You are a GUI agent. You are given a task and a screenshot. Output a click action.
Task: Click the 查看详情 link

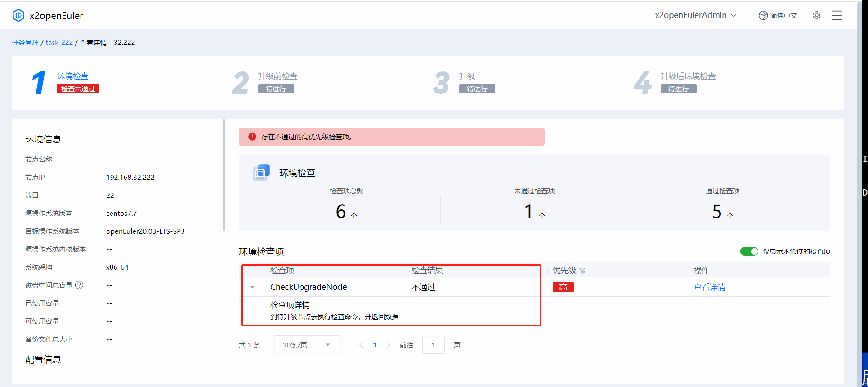pyautogui.click(x=709, y=287)
